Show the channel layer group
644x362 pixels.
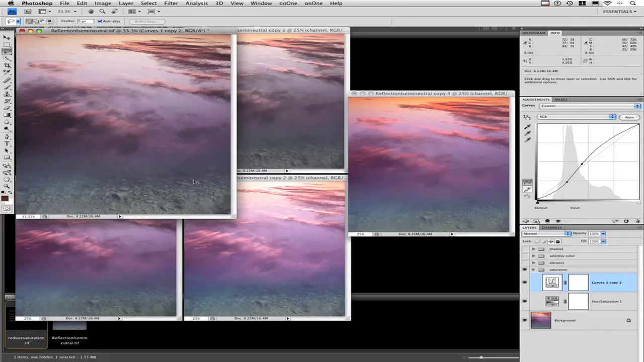525,249
